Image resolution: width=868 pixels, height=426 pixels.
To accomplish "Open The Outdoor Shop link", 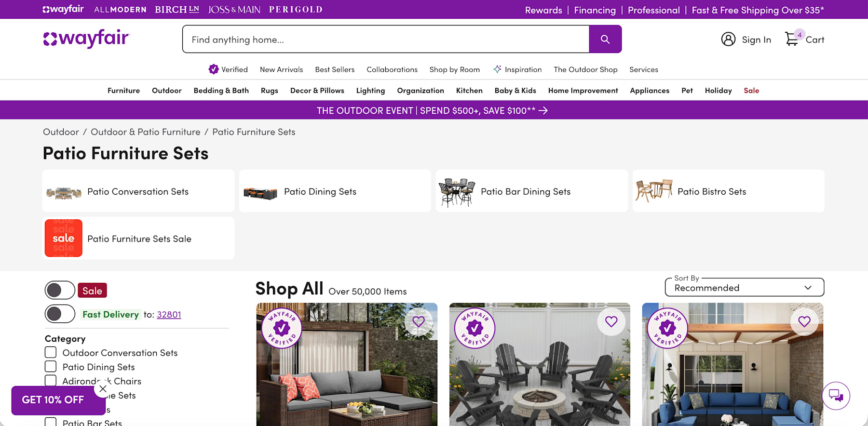I will [x=585, y=69].
